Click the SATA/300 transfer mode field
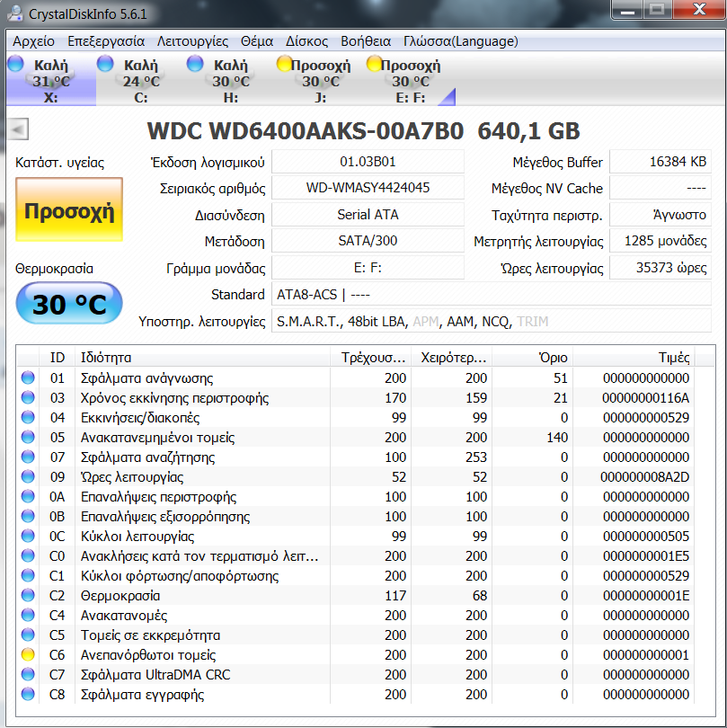Screen dimensions: 727x728 click(368, 241)
